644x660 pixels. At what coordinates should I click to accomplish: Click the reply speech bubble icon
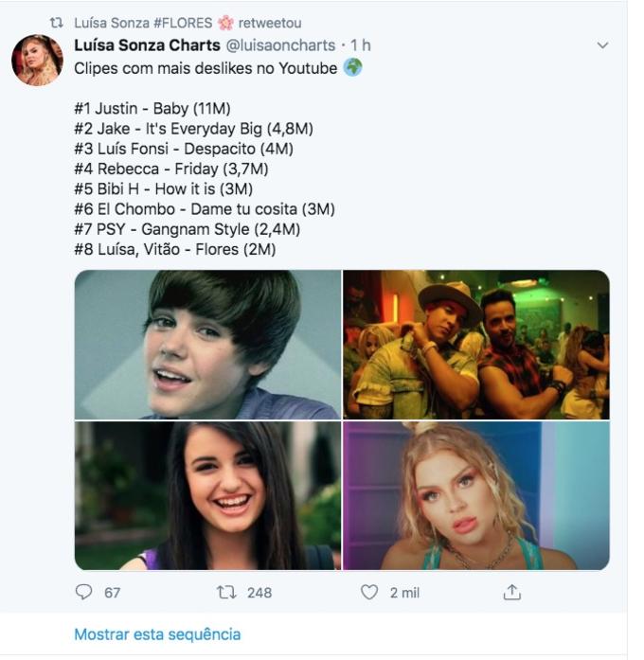84,592
